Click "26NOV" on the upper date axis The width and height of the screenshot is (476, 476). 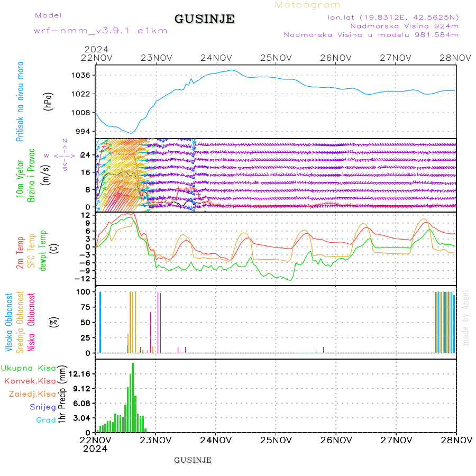(336, 58)
